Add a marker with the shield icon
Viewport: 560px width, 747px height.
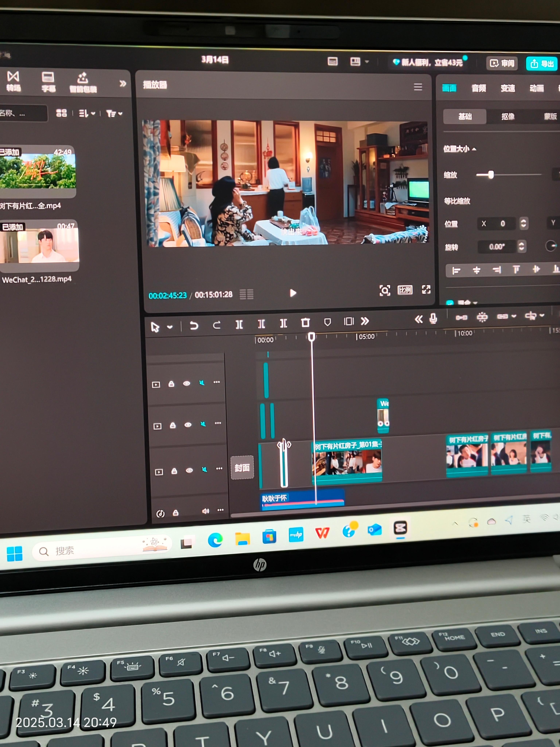[x=327, y=322]
